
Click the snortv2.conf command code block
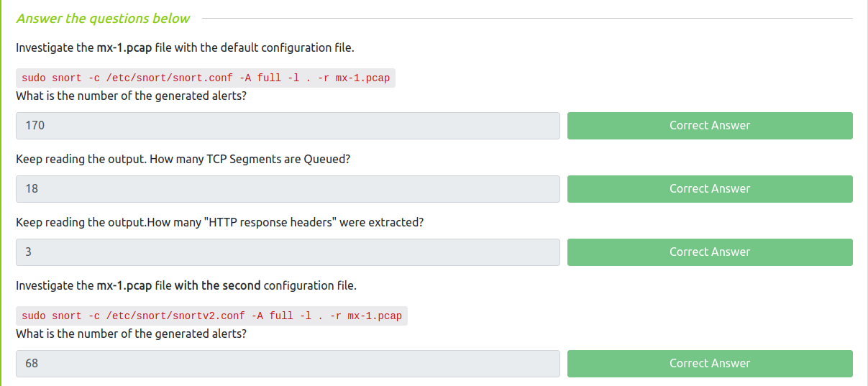click(x=211, y=316)
